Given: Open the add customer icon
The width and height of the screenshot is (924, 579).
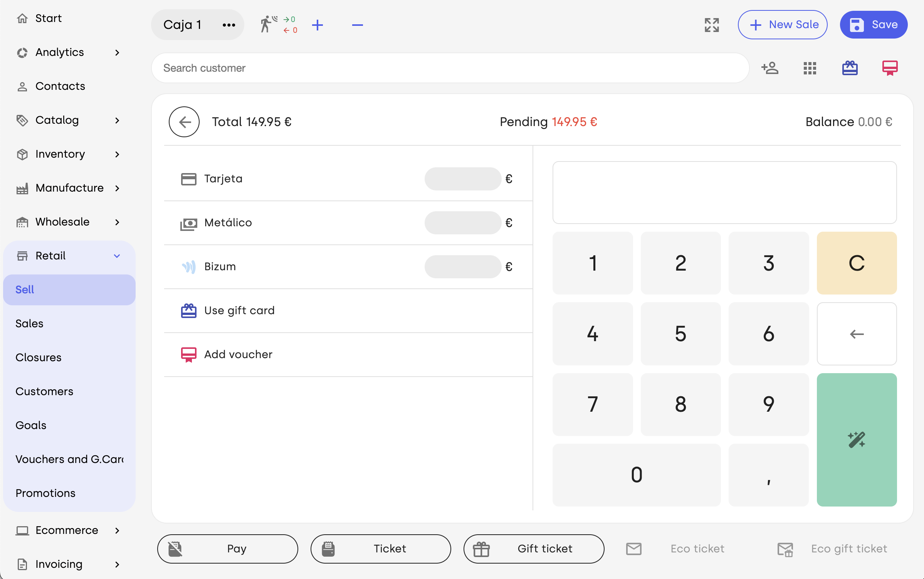Looking at the screenshot, I should pyautogui.click(x=770, y=68).
